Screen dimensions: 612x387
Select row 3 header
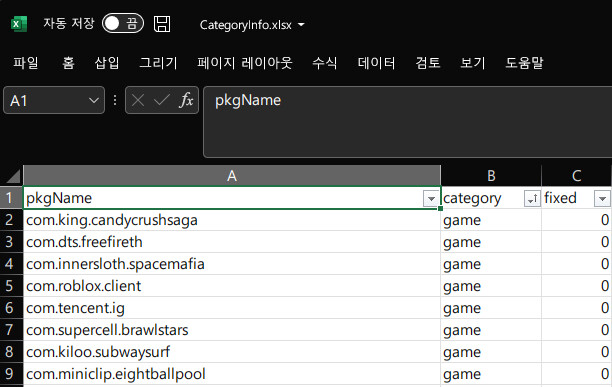click(11, 242)
